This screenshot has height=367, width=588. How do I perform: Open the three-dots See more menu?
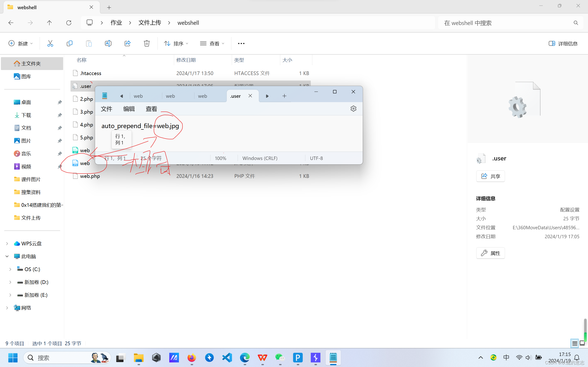241,43
